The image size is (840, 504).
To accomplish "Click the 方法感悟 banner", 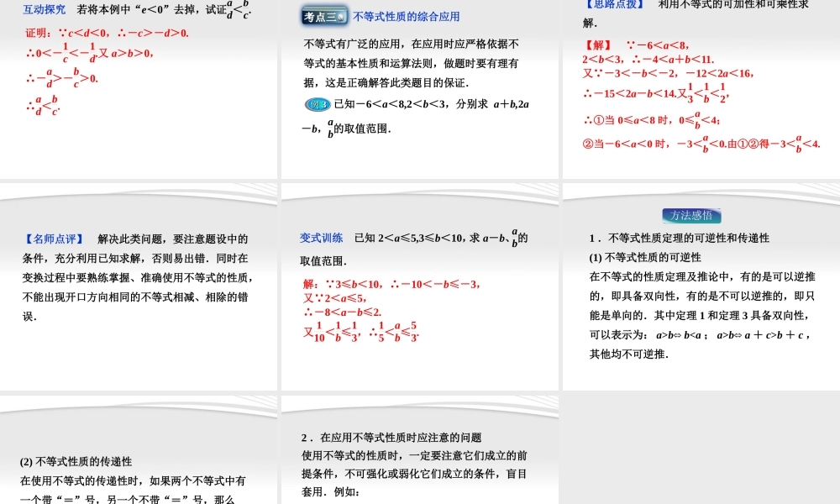I will (x=691, y=215).
